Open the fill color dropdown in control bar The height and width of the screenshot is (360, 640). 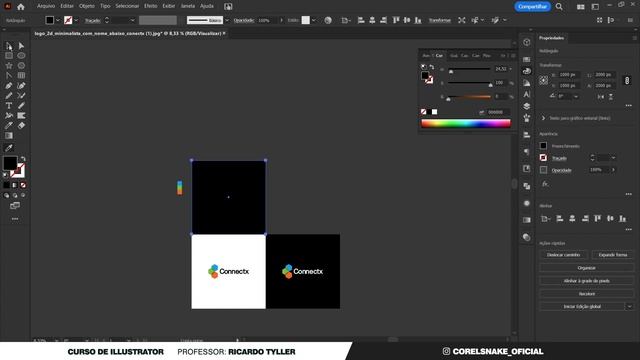tap(58, 20)
